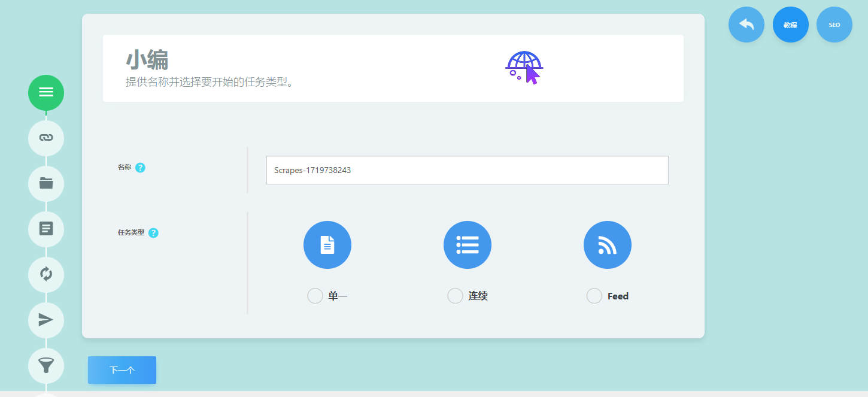Screen dimensions: 868x397
Task: Click the send (paper plane) sidebar icon
Action: (46, 320)
